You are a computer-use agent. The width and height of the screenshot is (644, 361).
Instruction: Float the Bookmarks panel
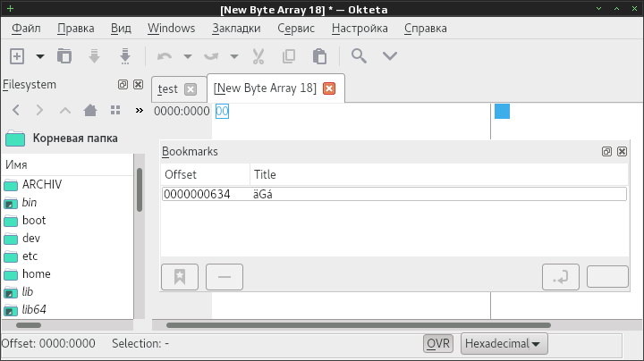click(606, 151)
